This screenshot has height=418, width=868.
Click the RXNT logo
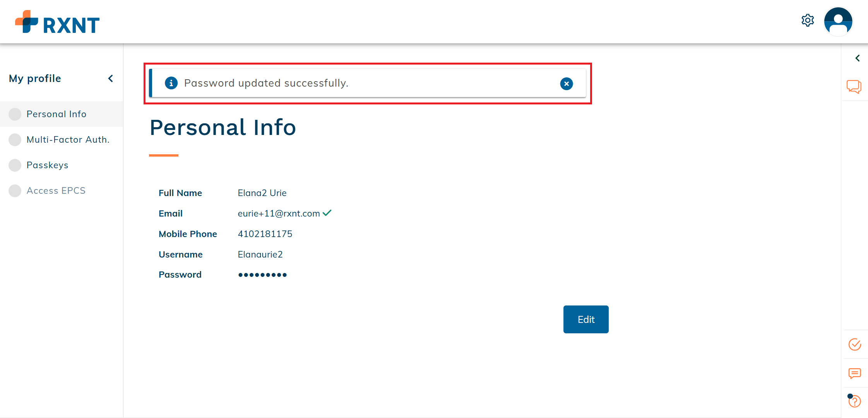(x=56, y=22)
